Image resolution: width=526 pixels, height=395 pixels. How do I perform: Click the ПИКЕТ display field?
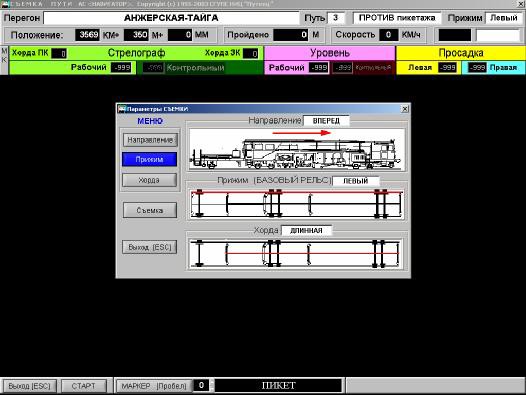278,385
